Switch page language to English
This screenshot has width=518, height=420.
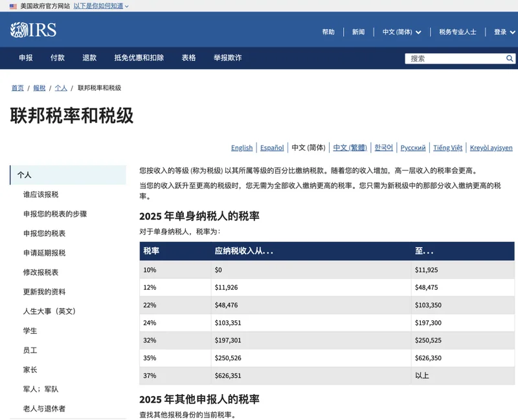[x=242, y=148]
